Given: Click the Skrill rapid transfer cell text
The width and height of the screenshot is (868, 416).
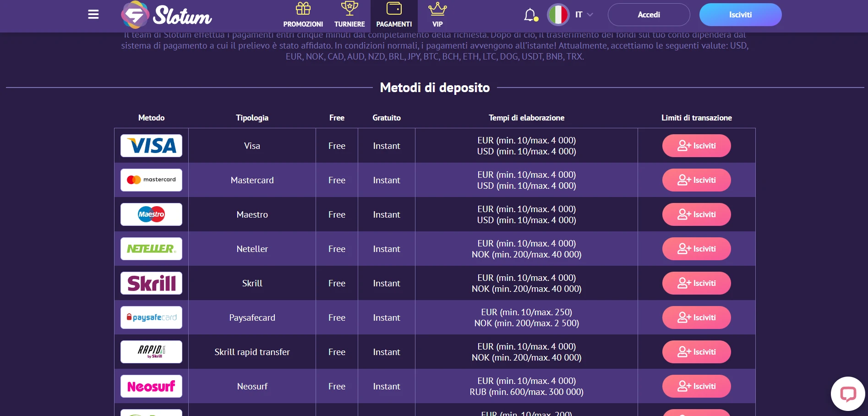Looking at the screenshot, I should tap(252, 352).
